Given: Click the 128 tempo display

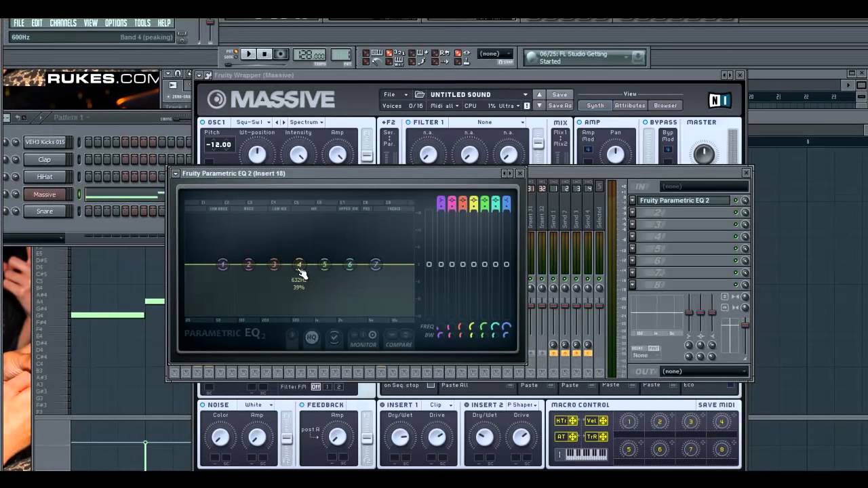Looking at the screenshot, I should pyautogui.click(x=310, y=55).
